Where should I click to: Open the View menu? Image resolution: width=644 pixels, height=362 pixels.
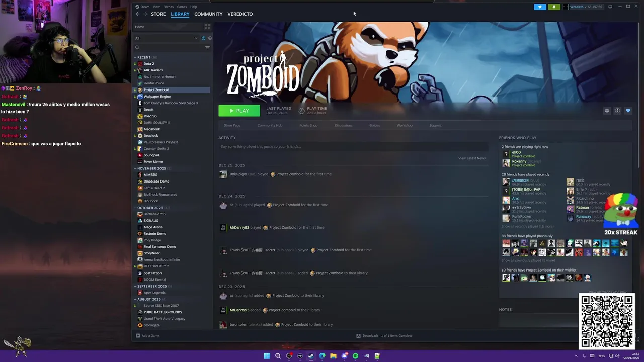(x=156, y=7)
